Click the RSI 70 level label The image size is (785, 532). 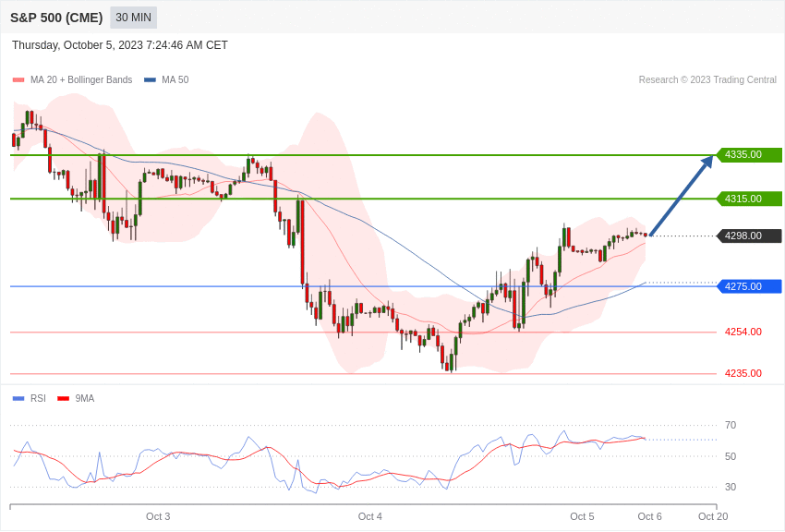[731, 426]
